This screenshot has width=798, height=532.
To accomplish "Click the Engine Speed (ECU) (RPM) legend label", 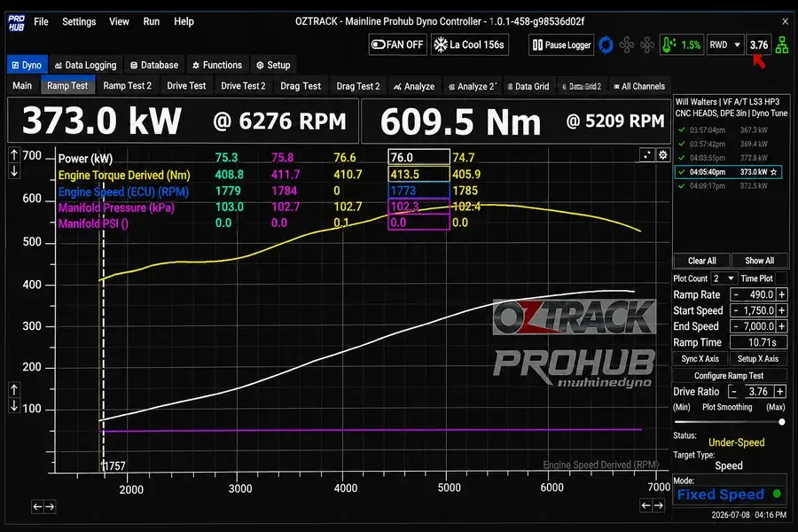I will point(123,192).
